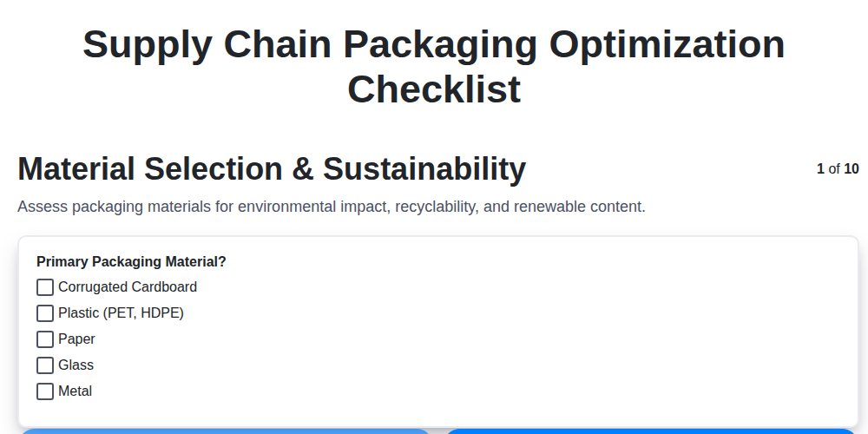Click the "Plastic (PET, HDPE)" label text
868x434 pixels.
121,313
